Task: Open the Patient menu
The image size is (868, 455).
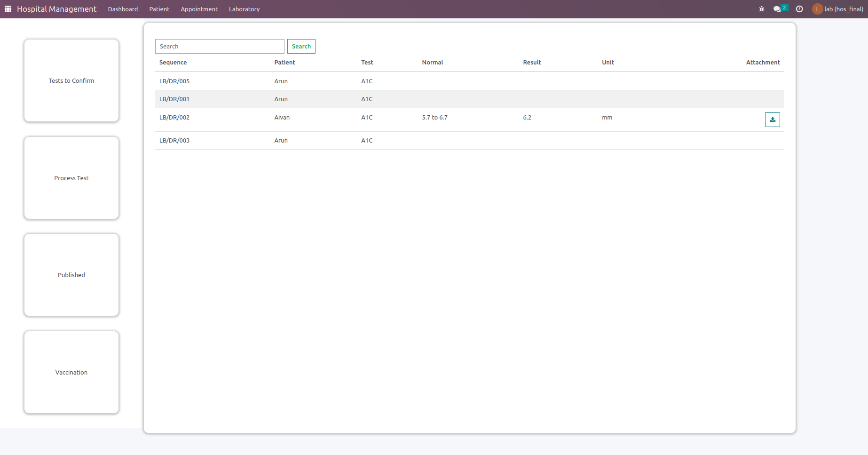Action: coord(159,9)
